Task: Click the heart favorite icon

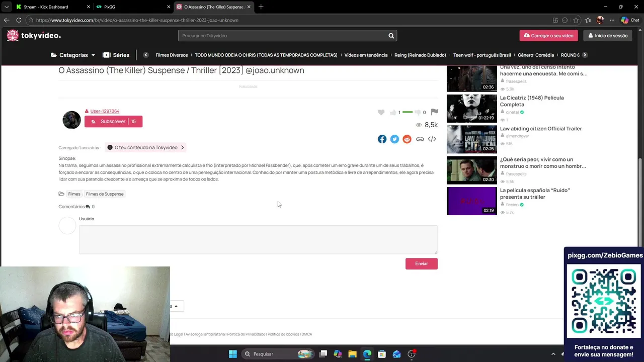Action: tap(381, 112)
